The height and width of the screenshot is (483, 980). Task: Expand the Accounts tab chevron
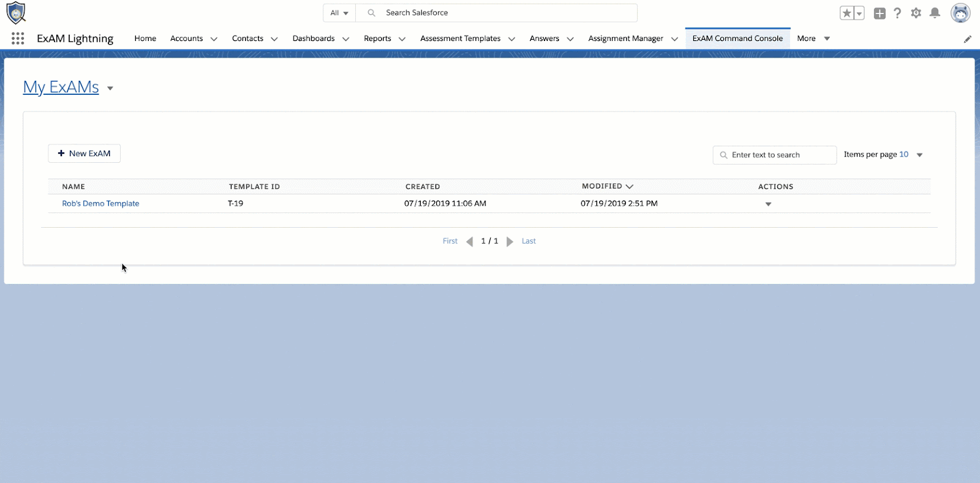pos(214,39)
